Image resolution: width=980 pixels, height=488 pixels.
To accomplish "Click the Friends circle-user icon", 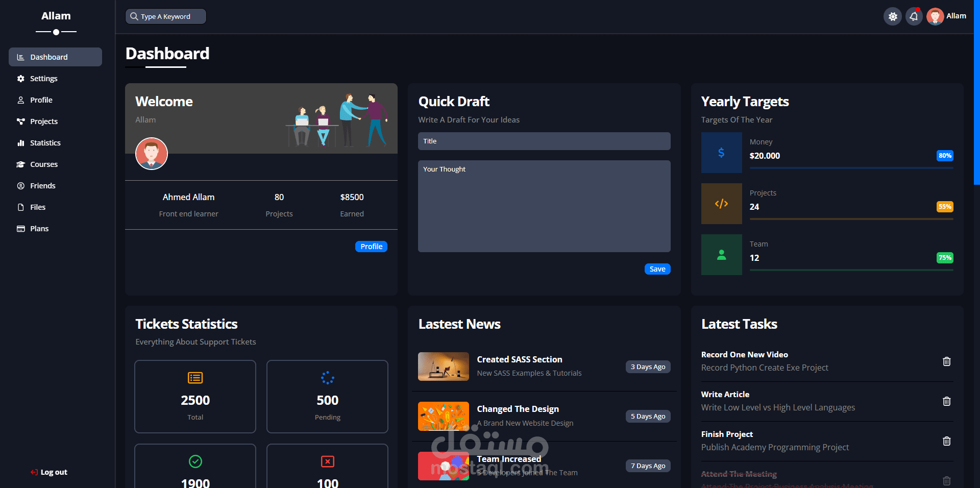I will [x=21, y=186].
